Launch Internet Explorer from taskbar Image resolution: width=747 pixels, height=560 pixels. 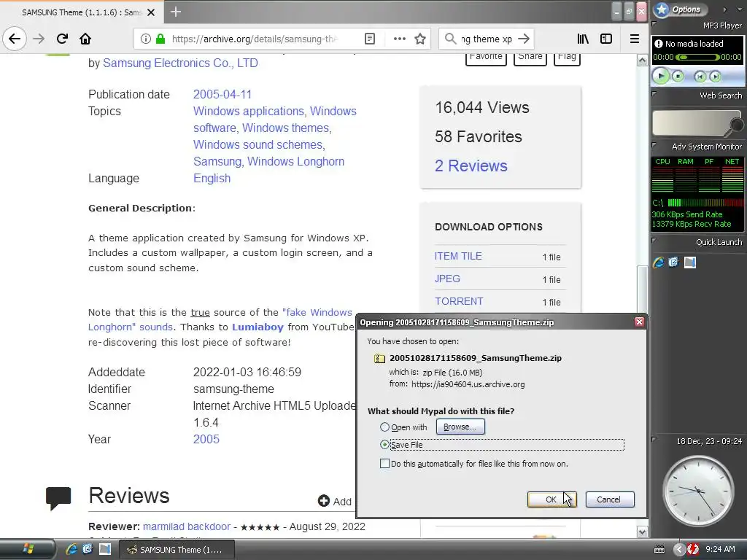[x=71, y=549]
